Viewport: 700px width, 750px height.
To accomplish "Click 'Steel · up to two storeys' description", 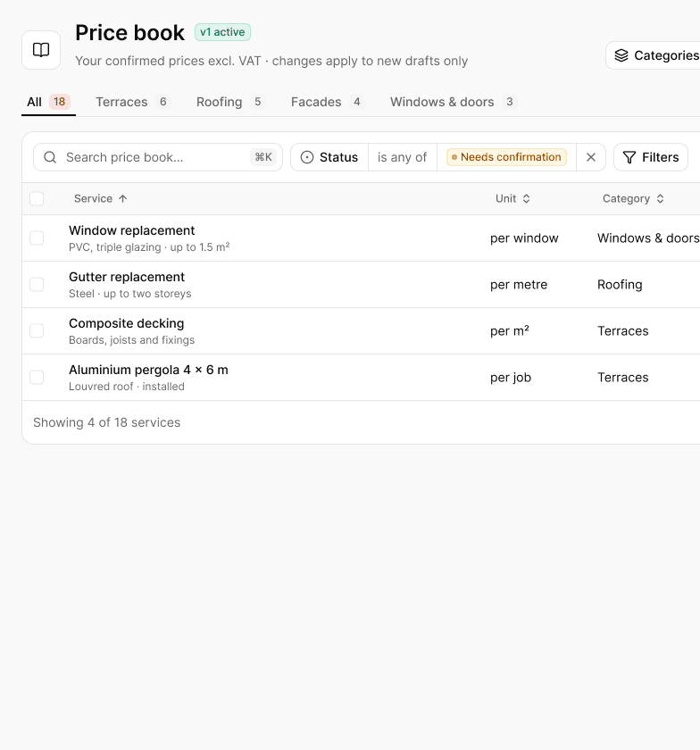I will 130,294.
